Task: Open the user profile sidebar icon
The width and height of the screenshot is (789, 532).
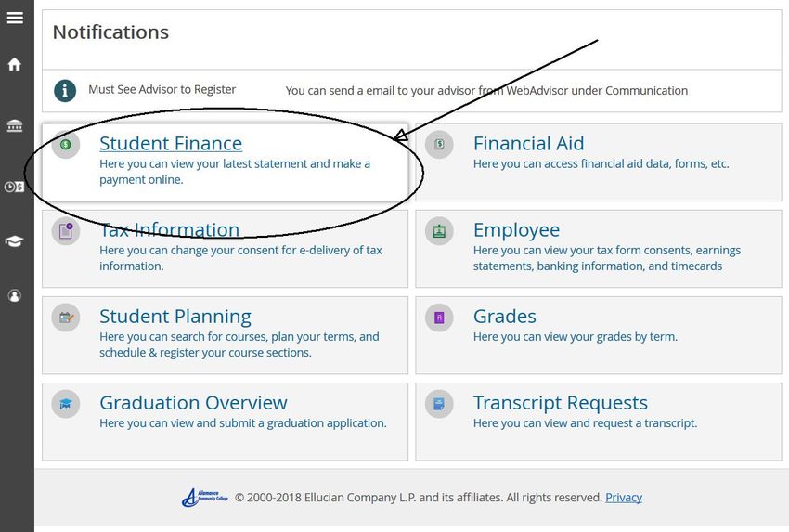Action: 15,295
